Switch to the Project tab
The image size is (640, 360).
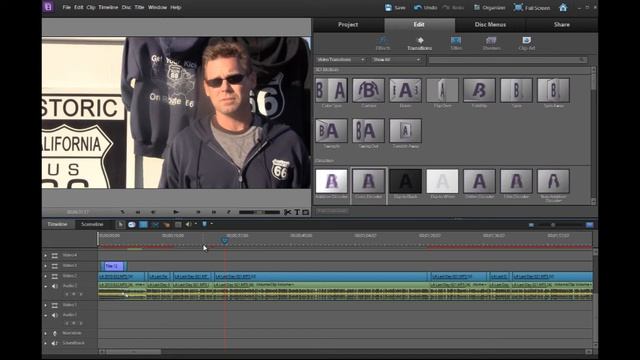tap(348, 24)
